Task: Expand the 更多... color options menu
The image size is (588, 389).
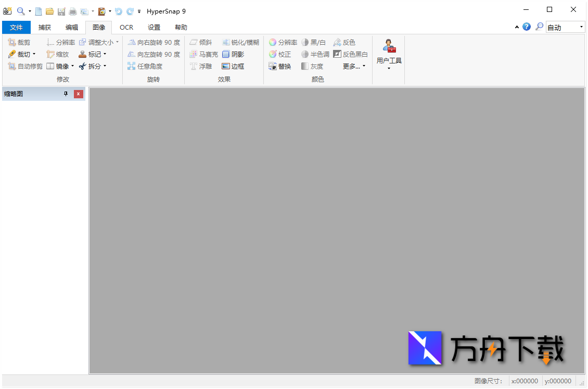Action: [352, 66]
